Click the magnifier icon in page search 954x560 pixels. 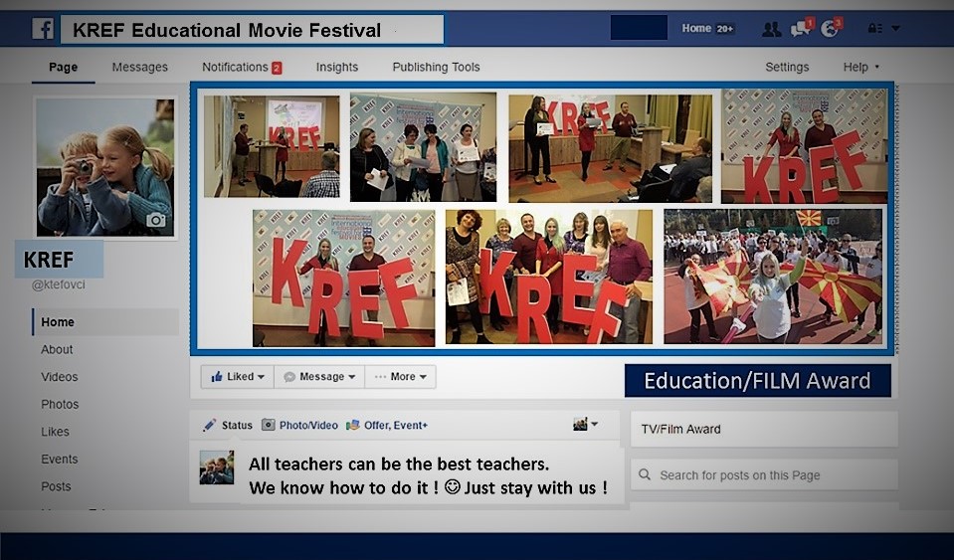[x=645, y=474]
